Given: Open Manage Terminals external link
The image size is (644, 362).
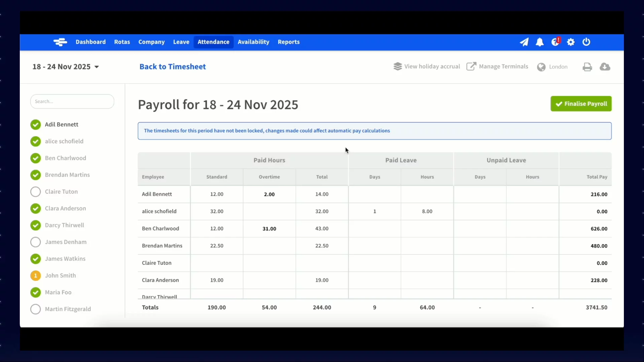Looking at the screenshot, I should click(x=497, y=66).
